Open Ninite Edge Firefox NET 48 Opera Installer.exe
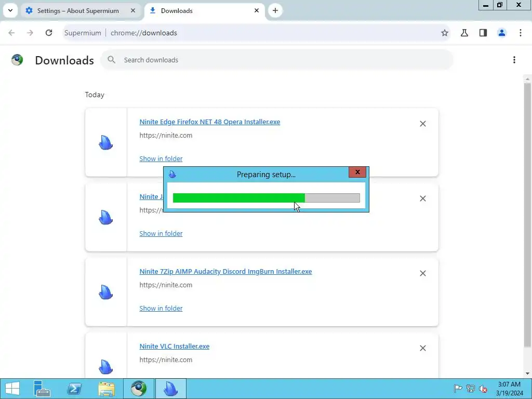This screenshot has width=532, height=399. coord(210,122)
